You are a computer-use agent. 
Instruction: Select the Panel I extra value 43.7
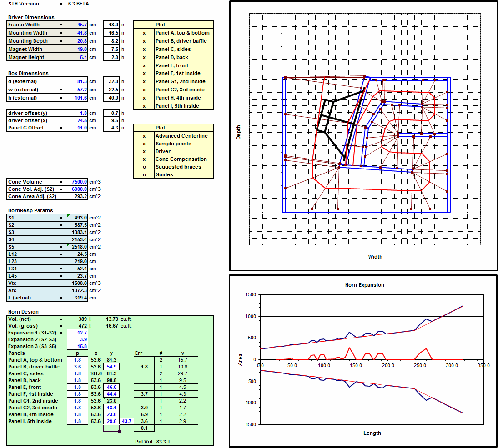click(126, 421)
